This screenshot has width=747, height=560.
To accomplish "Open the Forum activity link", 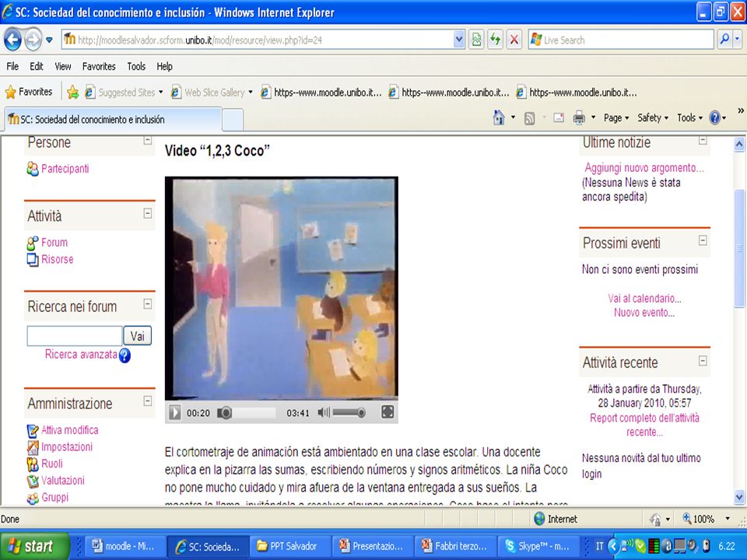I will pyautogui.click(x=54, y=243).
